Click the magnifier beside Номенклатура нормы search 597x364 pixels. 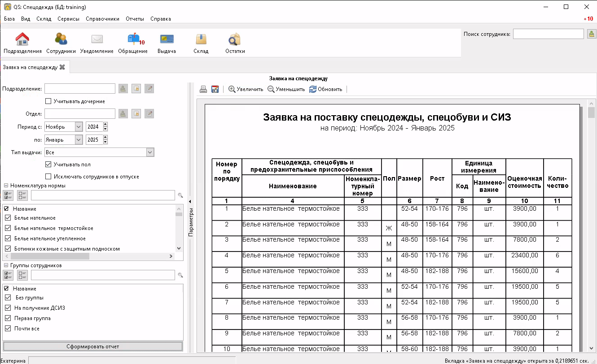(180, 195)
